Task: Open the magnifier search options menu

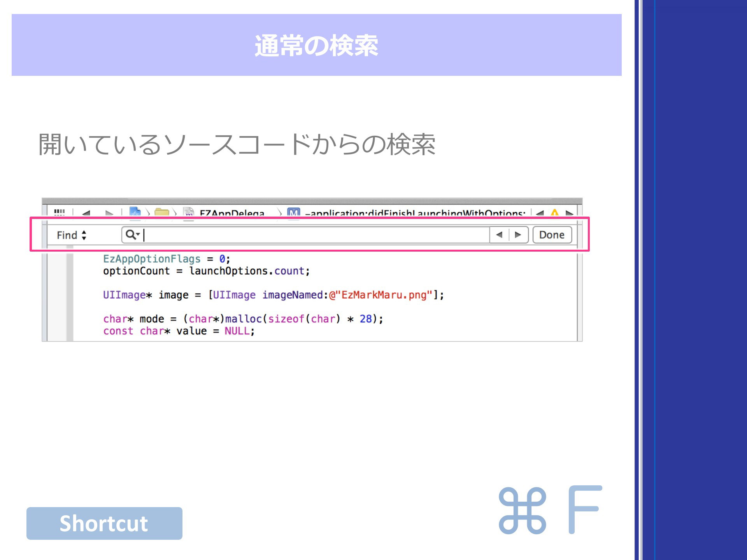Action: 133,234
